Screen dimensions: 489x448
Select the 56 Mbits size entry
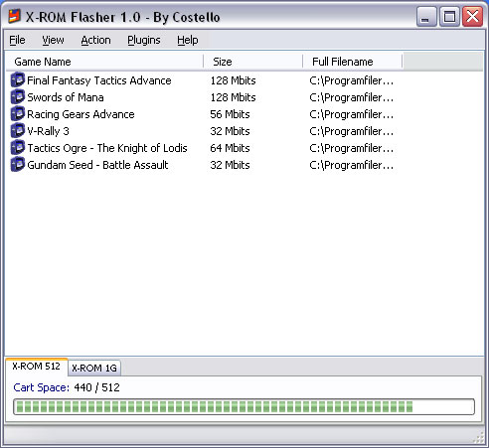click(230, 114)
